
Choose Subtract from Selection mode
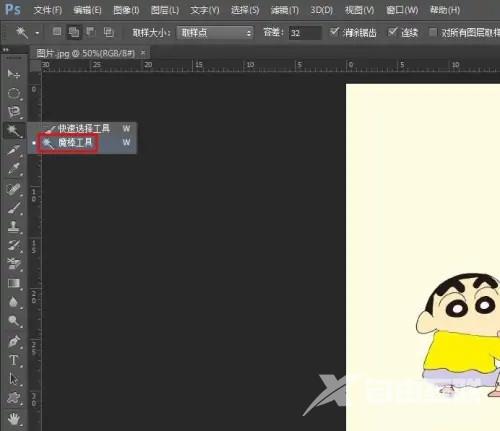tap(90, 32)
